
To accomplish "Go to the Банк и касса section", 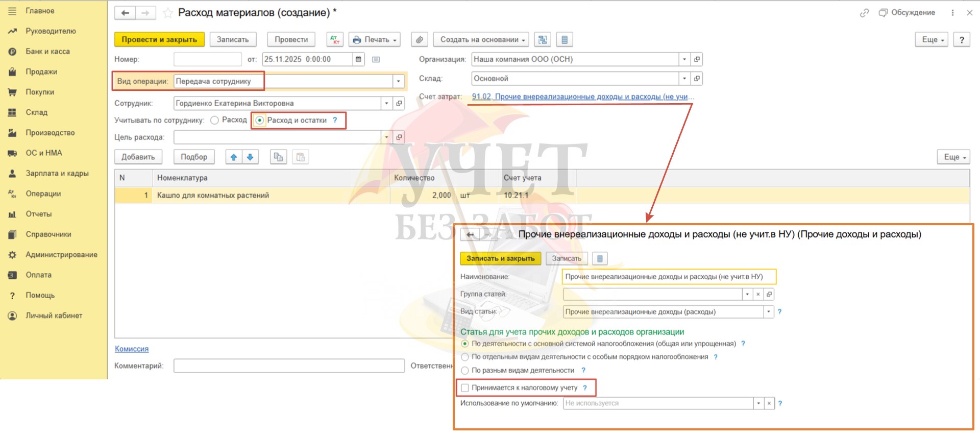I will click(47, 52).
